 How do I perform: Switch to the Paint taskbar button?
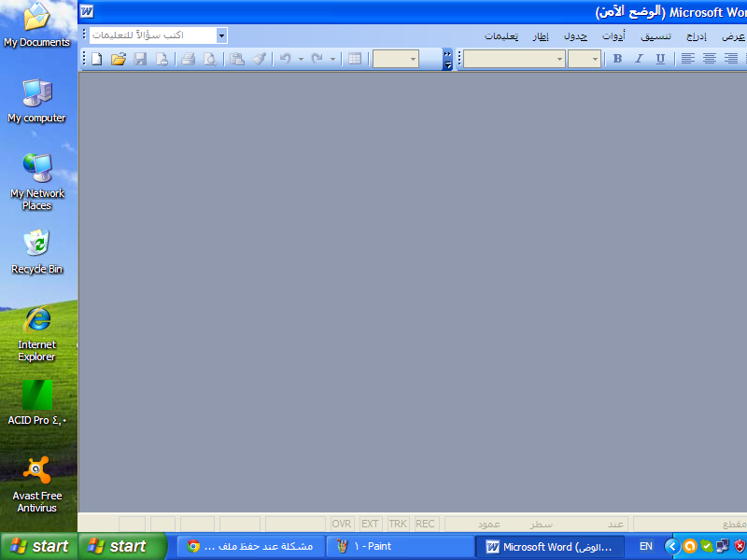pos(401,546)
